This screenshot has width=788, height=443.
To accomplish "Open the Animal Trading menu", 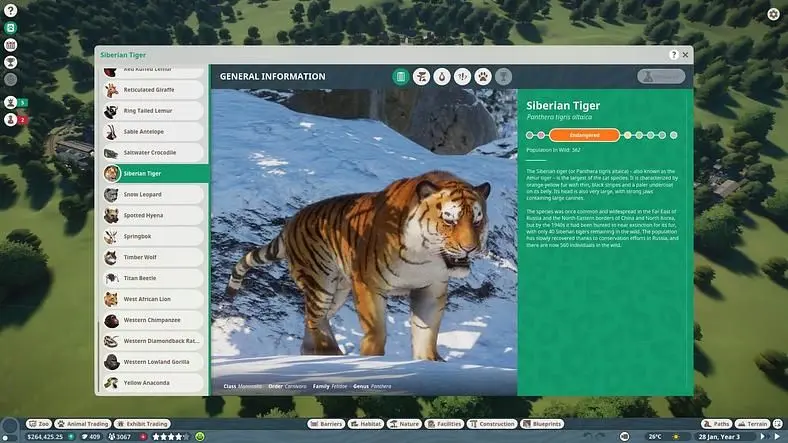I will point(83,424).
